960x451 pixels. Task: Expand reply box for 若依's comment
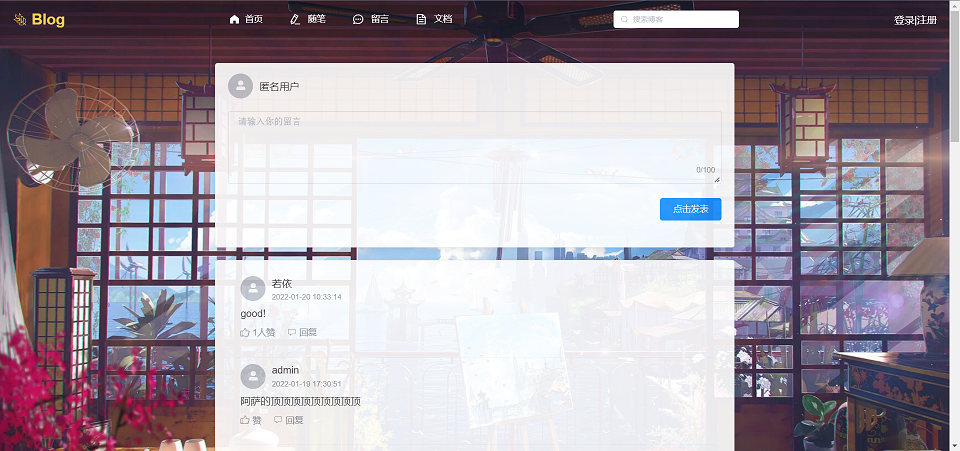(x=302, y=332)
